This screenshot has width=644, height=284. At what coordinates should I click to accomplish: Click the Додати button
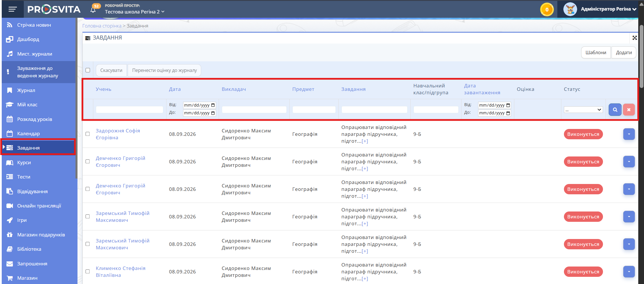[624, 52]
